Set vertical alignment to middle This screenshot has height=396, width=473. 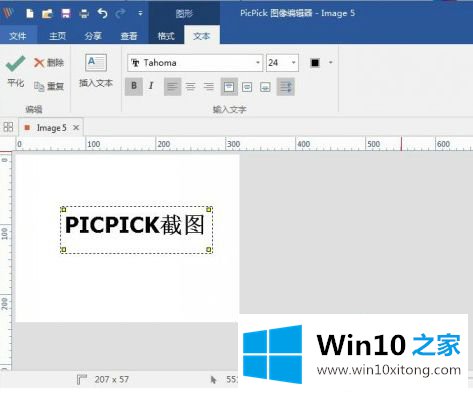coord(247,87)
